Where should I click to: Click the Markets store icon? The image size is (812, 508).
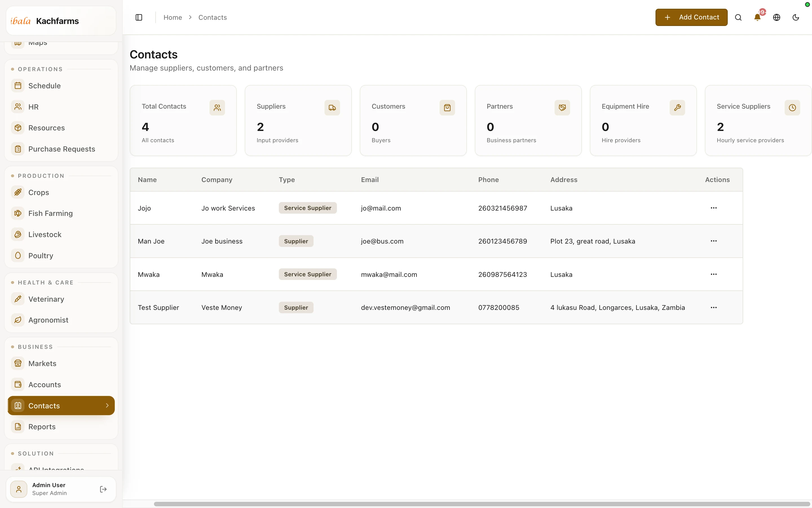pos(18,364)
